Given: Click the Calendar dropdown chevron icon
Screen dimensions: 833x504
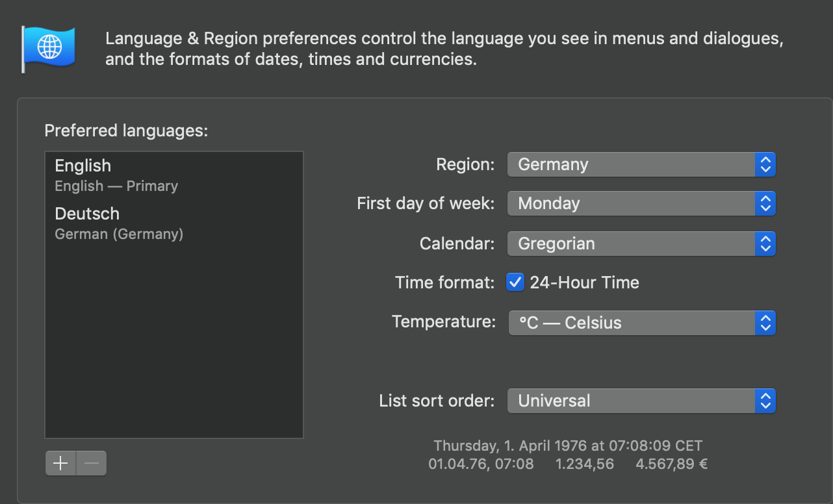Looking at the screenshot, I should click(767, 244).
